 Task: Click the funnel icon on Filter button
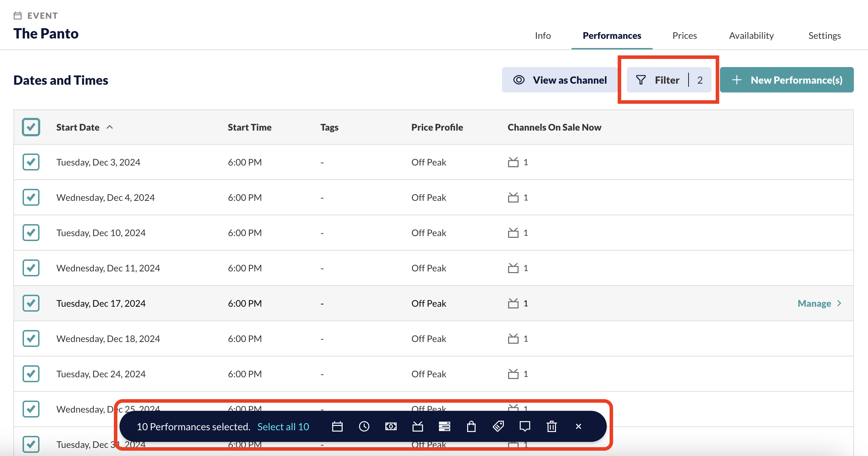(641, 80)
